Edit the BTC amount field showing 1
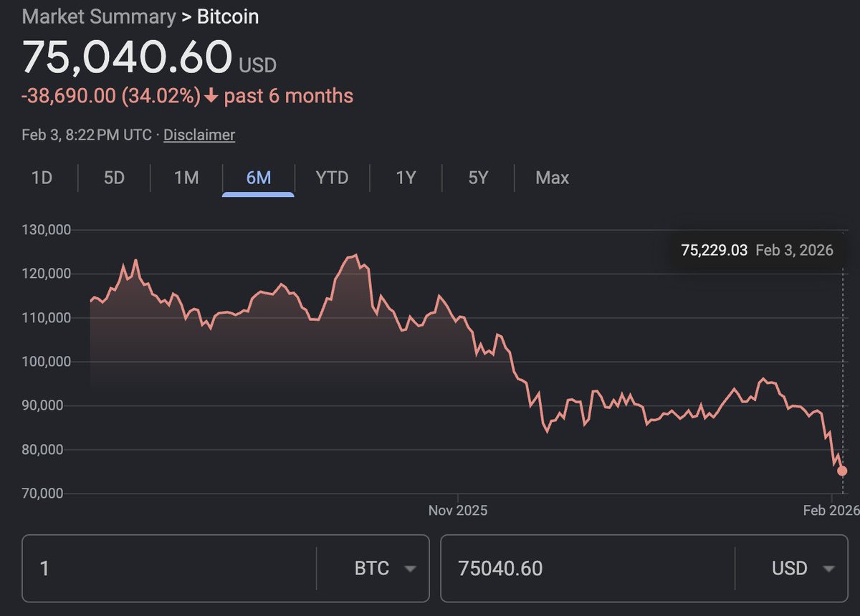The width and height of the screenshot is (860, 616). (169, 569)
